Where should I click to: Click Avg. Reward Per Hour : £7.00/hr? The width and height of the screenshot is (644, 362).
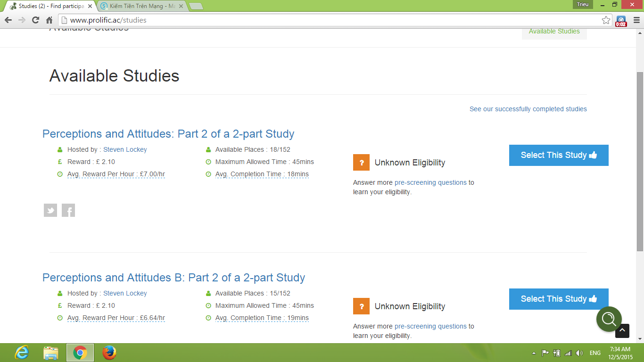(116, 174)
